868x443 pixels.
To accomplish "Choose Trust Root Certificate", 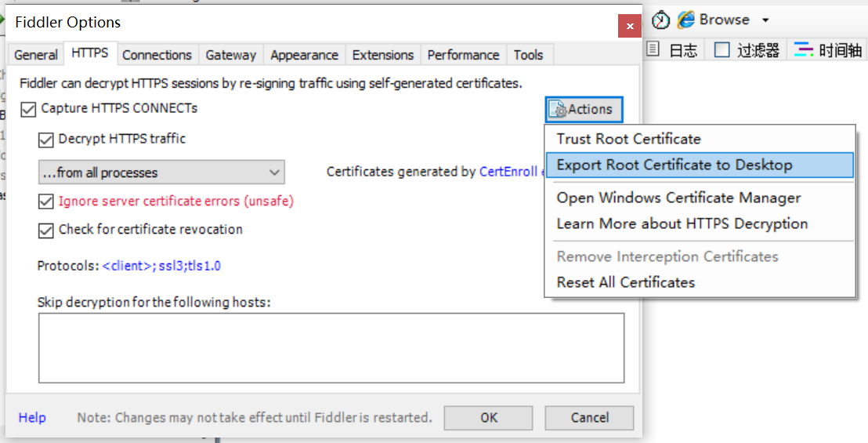I will point(628,139).
